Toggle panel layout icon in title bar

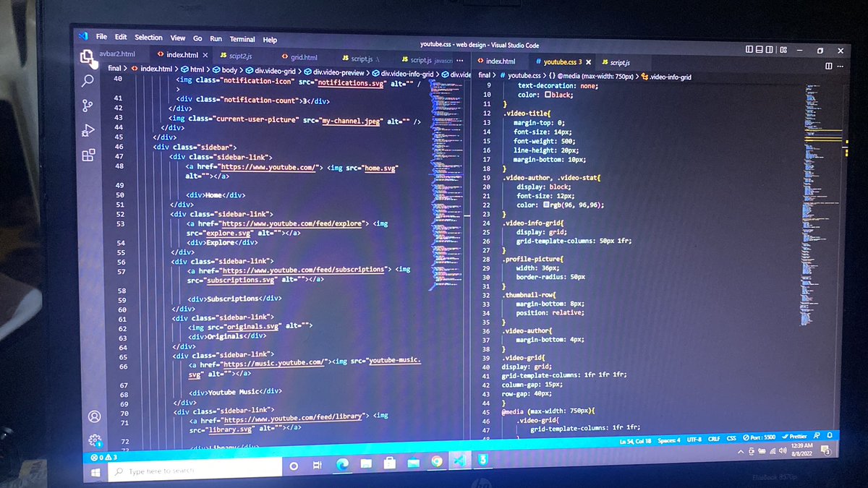tap(760, 50)
